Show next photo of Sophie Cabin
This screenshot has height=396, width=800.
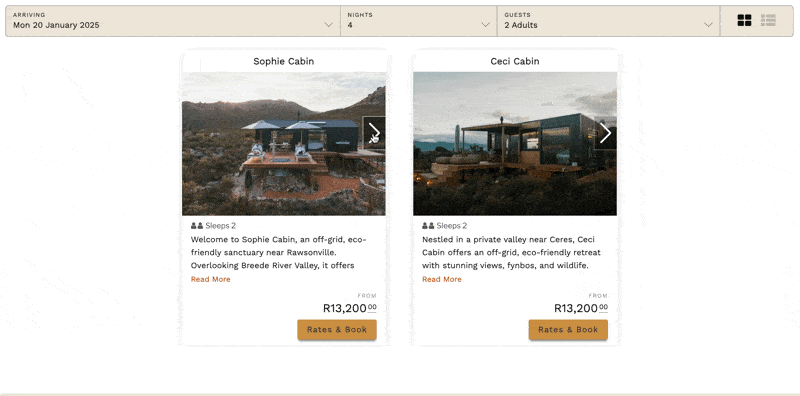(374, 133)
